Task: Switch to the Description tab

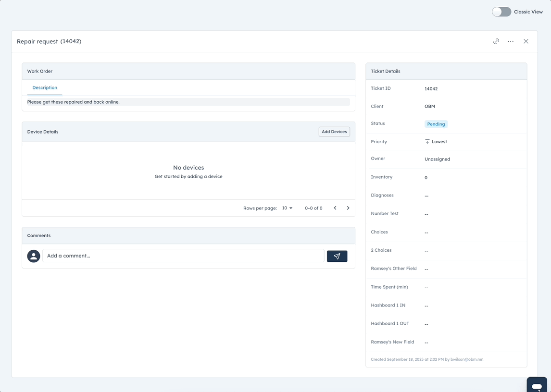Action: [45, 87]
